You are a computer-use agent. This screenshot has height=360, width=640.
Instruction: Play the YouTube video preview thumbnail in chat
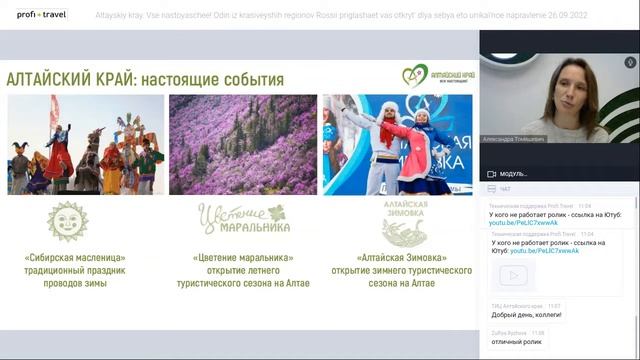tap(513, 276)
